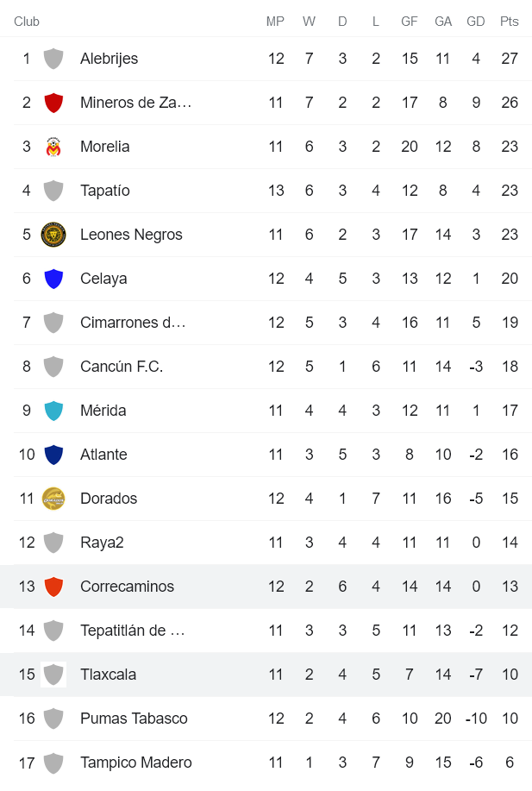Click the Dorados golden round logo
Viewport: 532px width, 791px height.
(53, 499)
